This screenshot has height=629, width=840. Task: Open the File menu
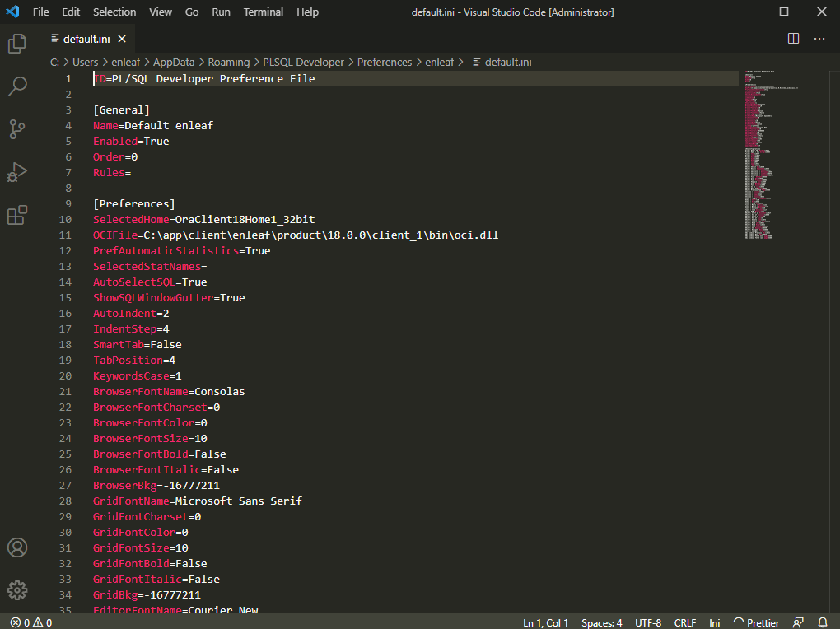(x=40, y=12)
